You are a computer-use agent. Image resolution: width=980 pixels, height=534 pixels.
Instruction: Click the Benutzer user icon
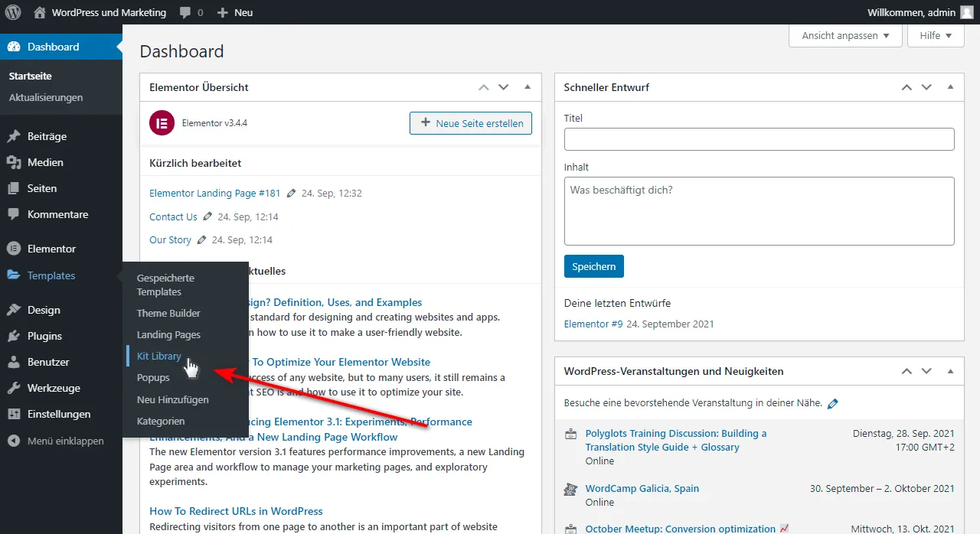tap(14, 362)
